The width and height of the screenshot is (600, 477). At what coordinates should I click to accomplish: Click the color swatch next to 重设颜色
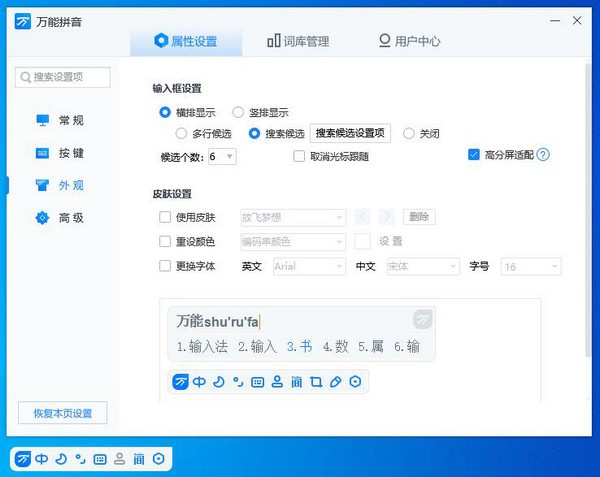click(x=362, y=241)
